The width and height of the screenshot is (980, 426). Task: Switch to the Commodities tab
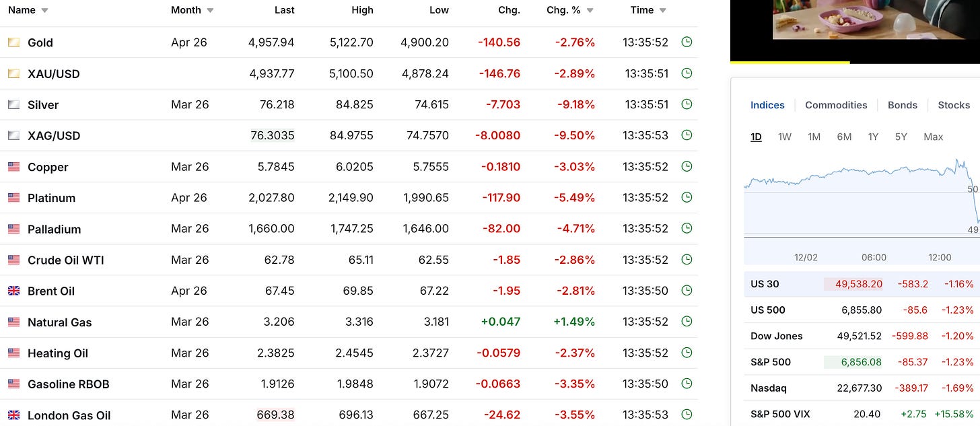coord(836,105)
